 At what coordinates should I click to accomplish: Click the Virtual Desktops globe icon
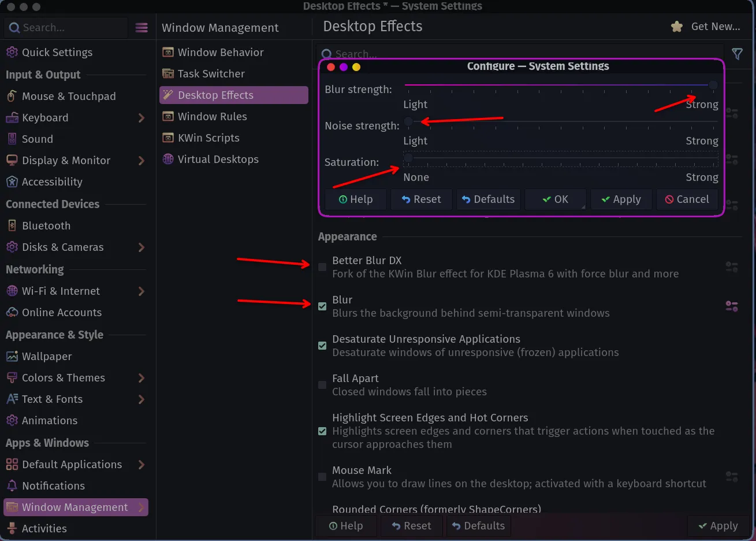(x=168, y=160)
